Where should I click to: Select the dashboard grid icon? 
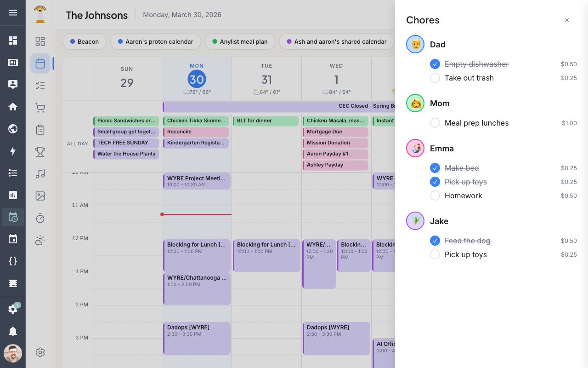point(40,41)
